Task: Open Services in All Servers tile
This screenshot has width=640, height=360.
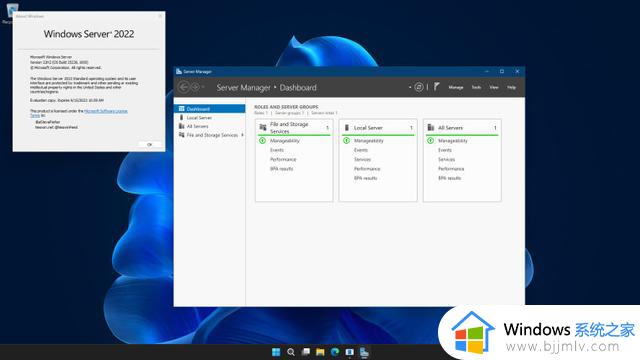Action: (x=447, y=159)
